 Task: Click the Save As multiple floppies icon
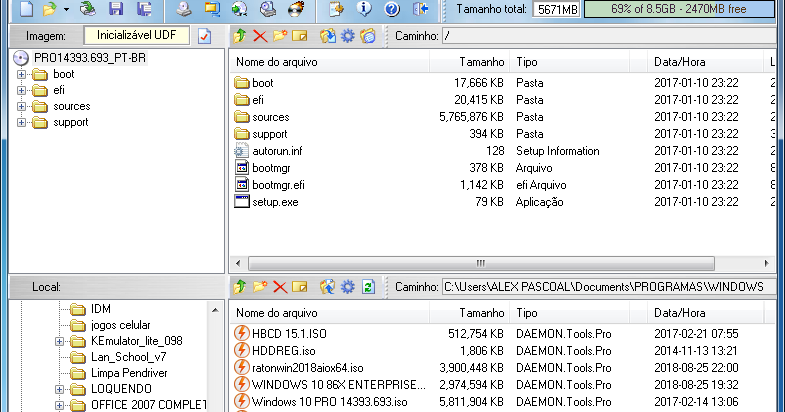145,9
